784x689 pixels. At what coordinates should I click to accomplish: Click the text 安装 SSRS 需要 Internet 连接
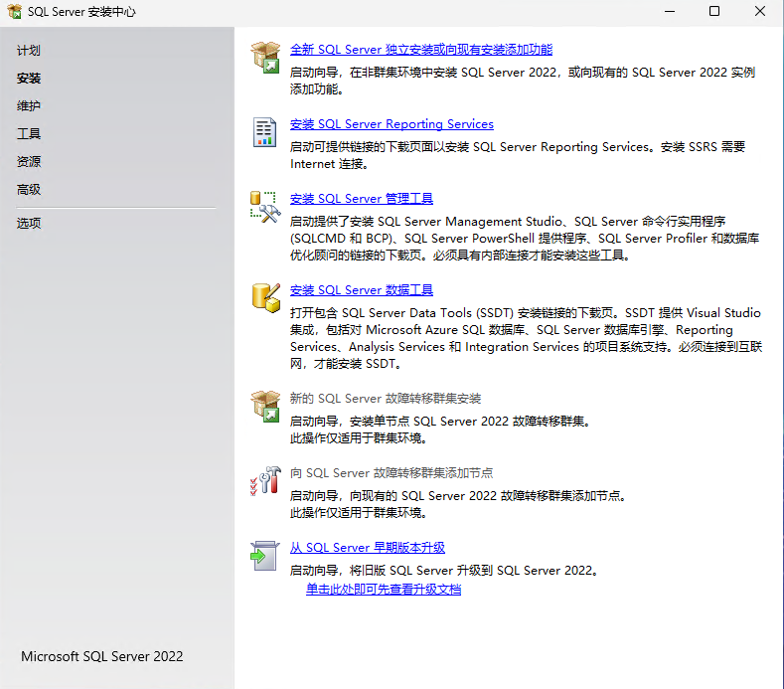pos(518,156)
